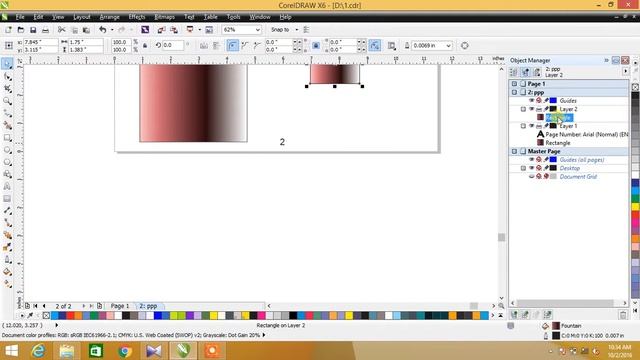
Task: Collapse the 2: ppp page node
Action: pyautogui.click(x=514, y=92)
